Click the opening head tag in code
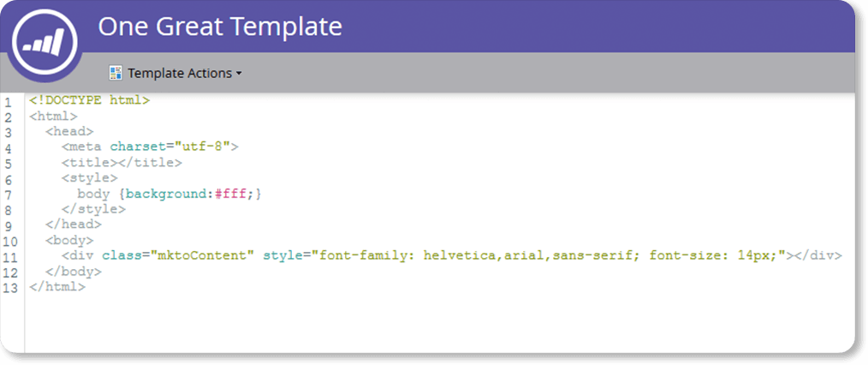868x365 pixels. (x=68, y=132)
